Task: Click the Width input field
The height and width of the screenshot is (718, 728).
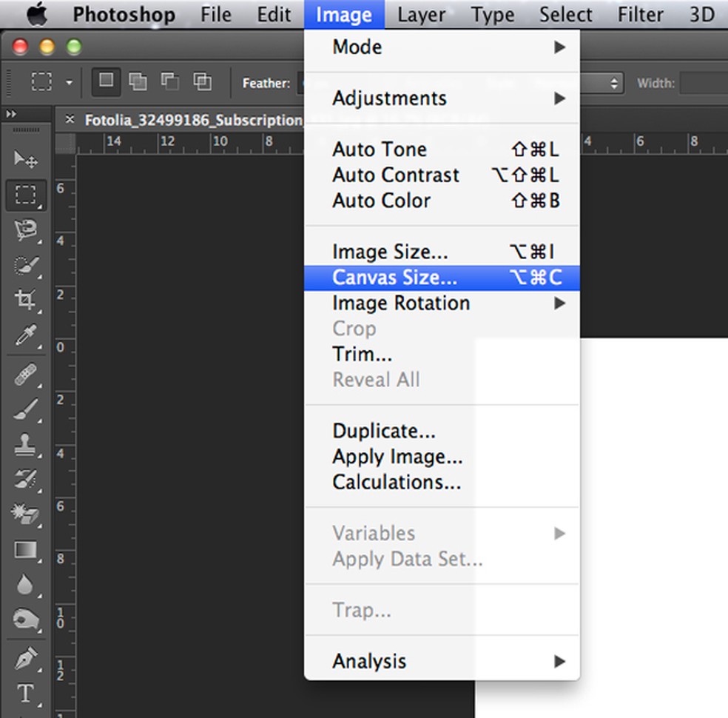Action: click(x=704, y=83)
